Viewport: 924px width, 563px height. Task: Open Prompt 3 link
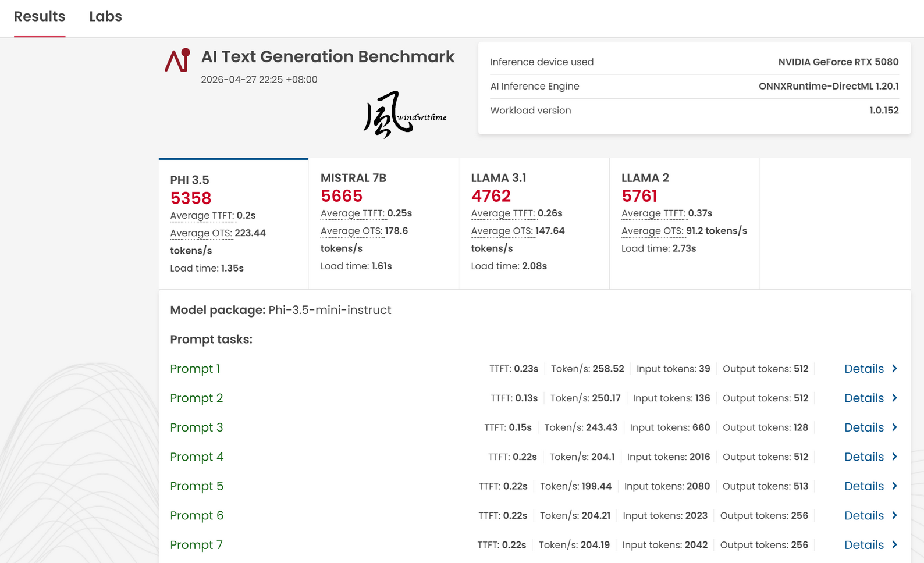[197, 427]
